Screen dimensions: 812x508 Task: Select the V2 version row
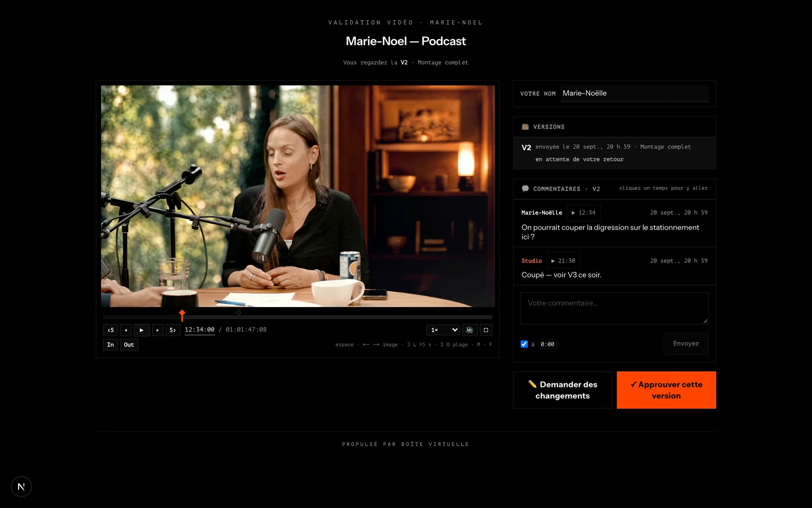point(614,153)
